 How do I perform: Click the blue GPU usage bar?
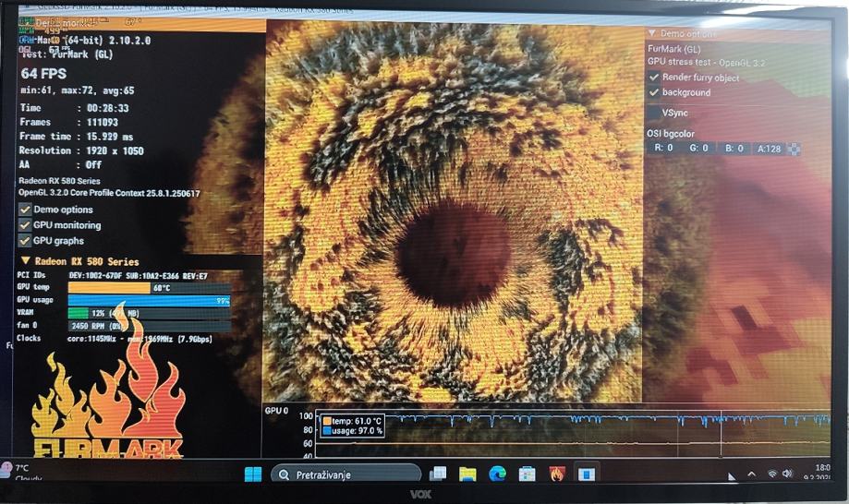click(150, 301)
